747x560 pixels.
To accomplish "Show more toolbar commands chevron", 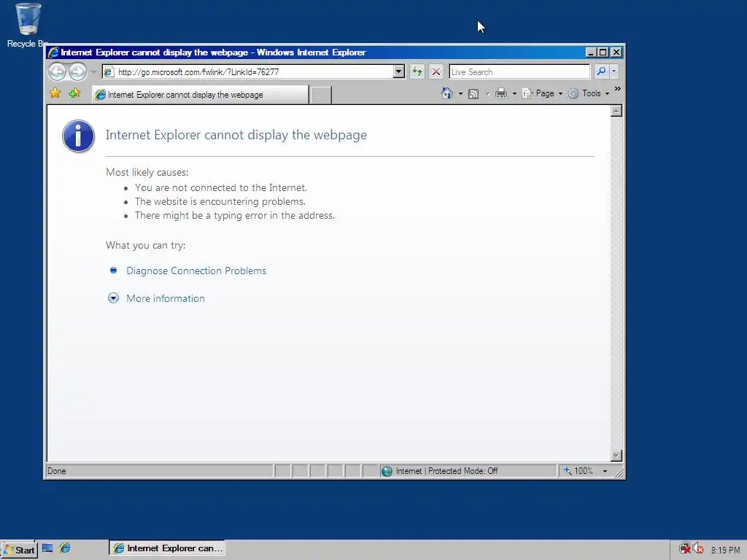I will click(x=617, y=88).
